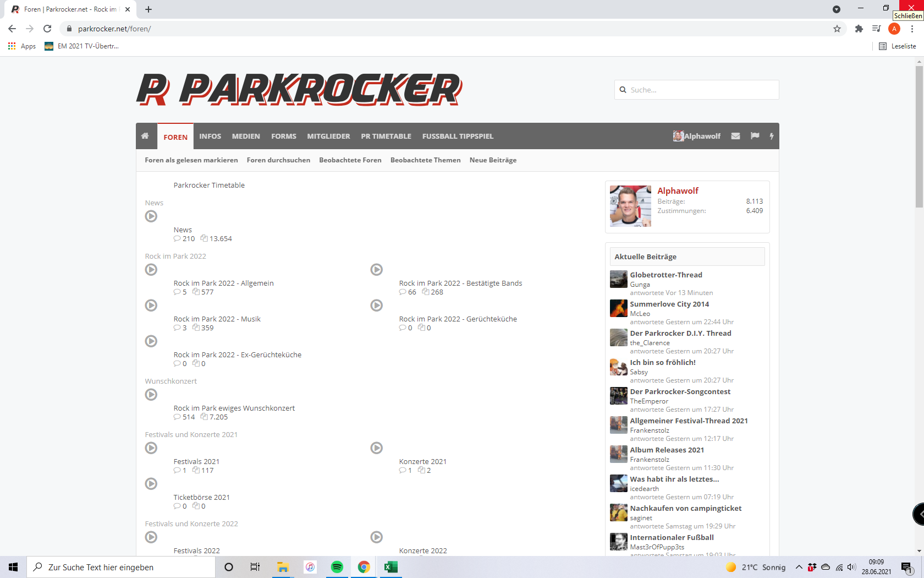
Task: Click the status icon above Rock im Park 2022 - Gerüchteküche
Action: [x=377, y=306]
